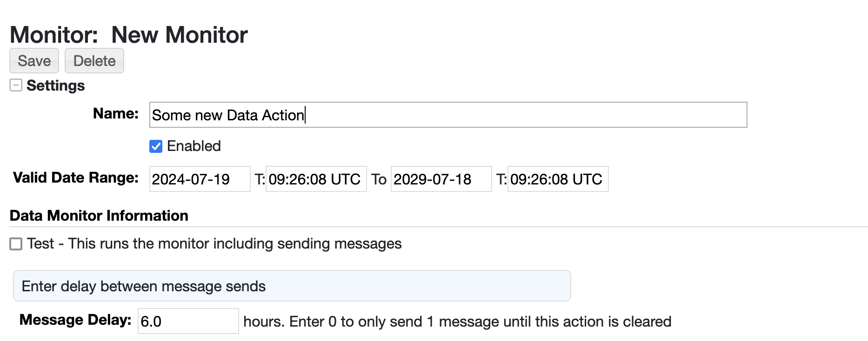Viewport: 868px width, 341px height.
Task: Click the Valid Date Range label
Action: (76, 178)
